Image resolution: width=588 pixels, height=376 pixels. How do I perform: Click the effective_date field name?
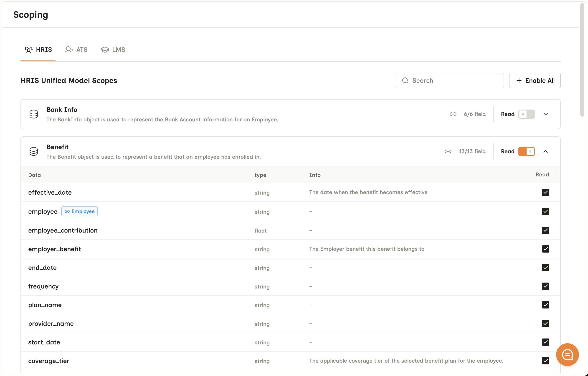(50, 192)
